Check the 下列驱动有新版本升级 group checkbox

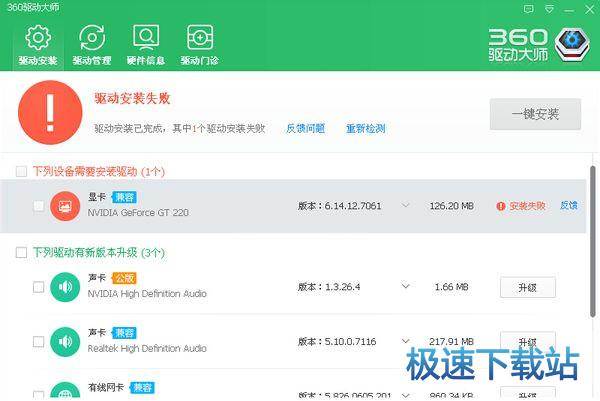coord(21,253)
